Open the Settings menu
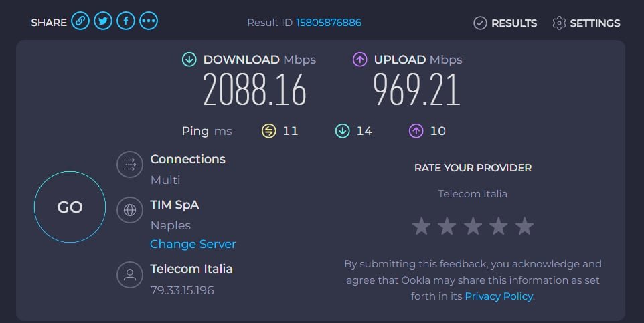This screenshot has width=644, height=323. point(586,23)
